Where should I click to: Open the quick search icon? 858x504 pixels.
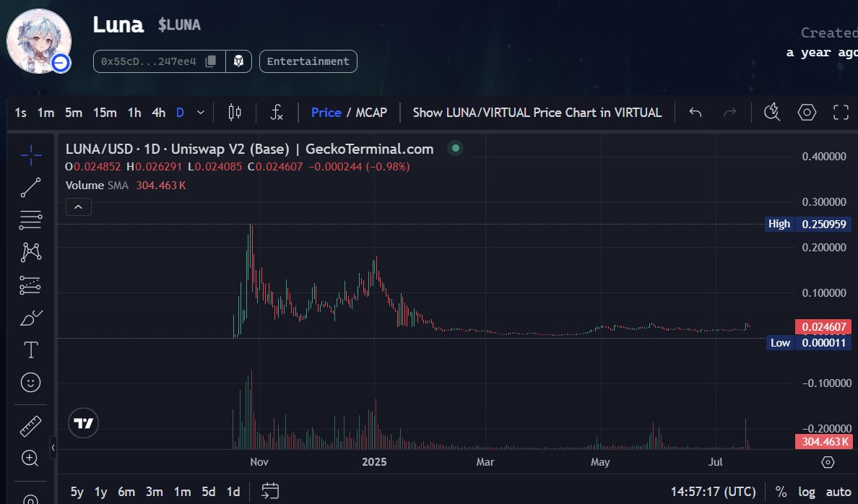point(772,112)
